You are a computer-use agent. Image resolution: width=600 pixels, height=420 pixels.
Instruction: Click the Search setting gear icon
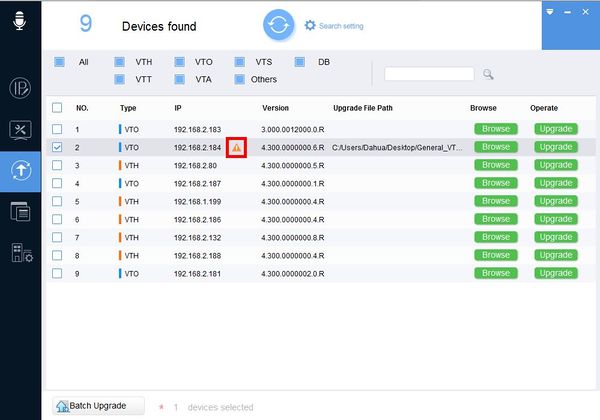click(310, 26)
